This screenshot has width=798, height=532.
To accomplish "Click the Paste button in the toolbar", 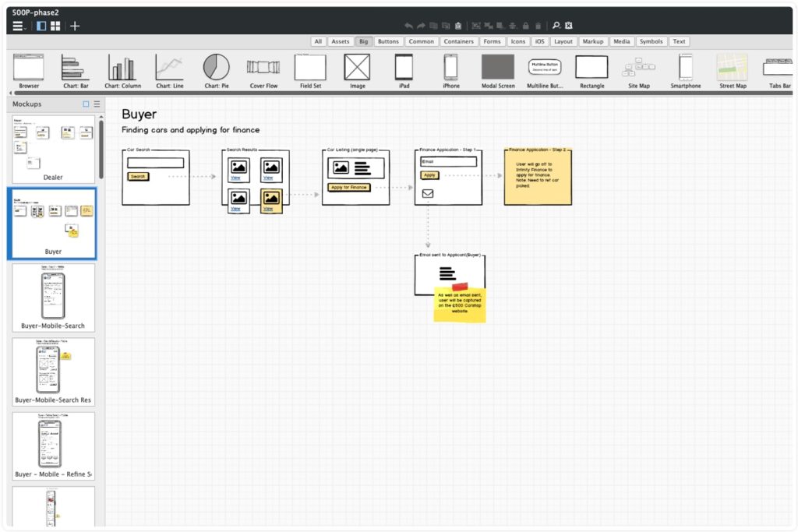I will click(458, 25).
